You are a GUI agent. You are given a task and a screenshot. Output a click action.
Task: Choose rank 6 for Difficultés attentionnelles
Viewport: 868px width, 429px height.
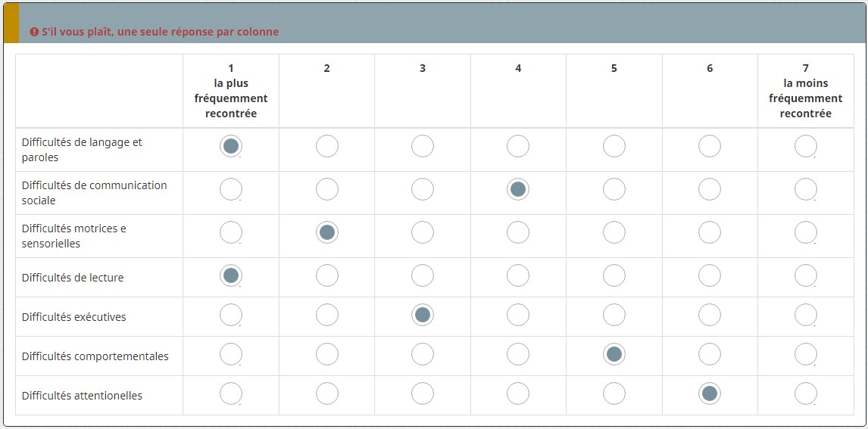coord(710,393)
